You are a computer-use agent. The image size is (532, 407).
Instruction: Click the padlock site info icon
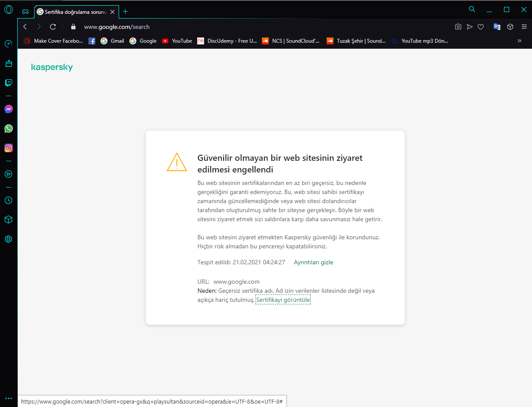click(73, 27)
